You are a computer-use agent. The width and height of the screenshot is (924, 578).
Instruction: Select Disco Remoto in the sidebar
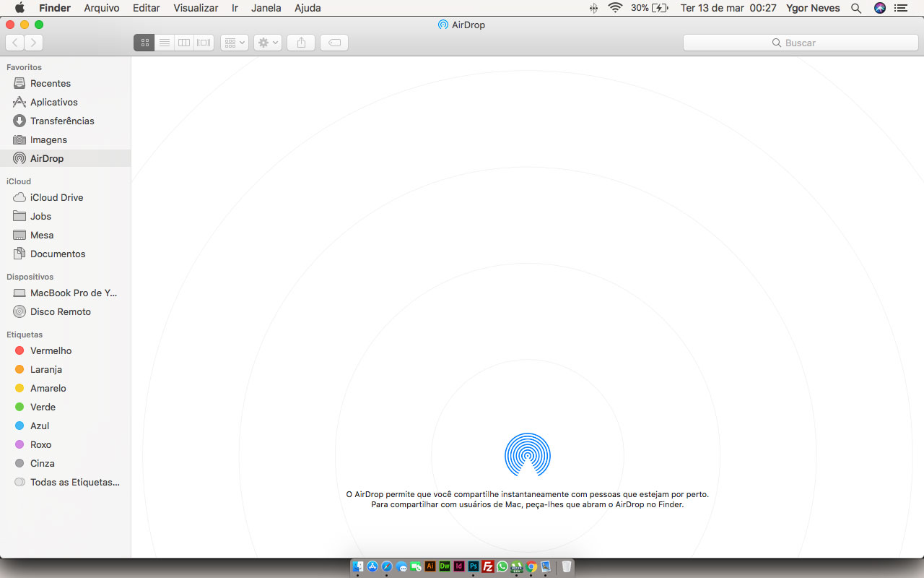[65, 311]
